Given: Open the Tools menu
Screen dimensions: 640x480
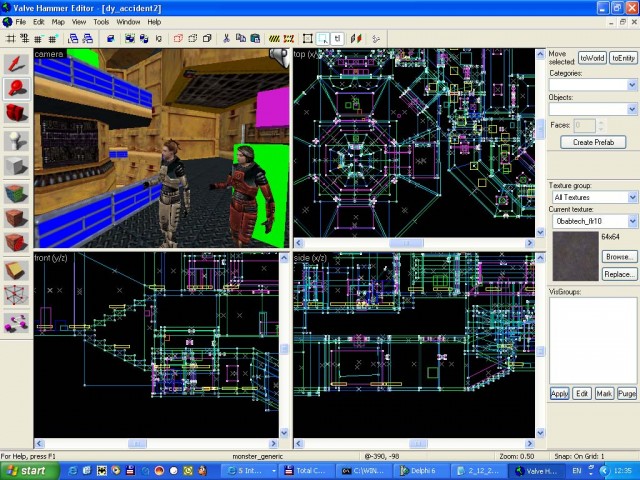Looking at the screenshot, I should [x=101, y=22].
